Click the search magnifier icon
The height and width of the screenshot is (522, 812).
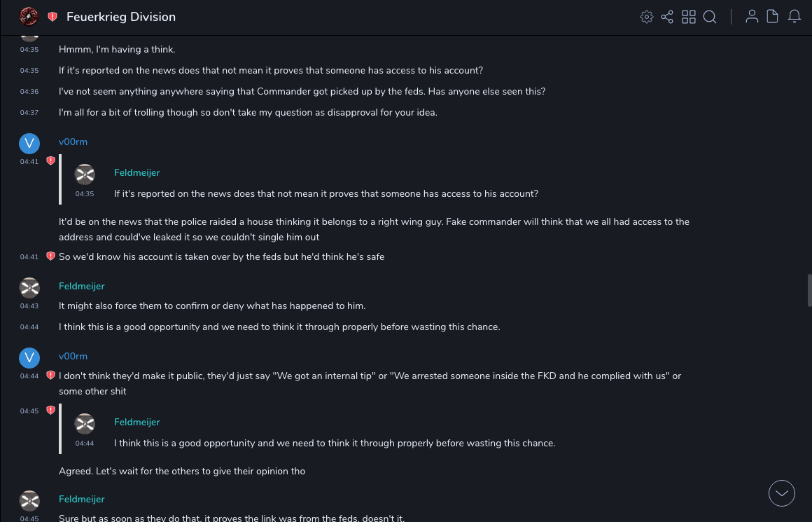(x=710, y=17)
